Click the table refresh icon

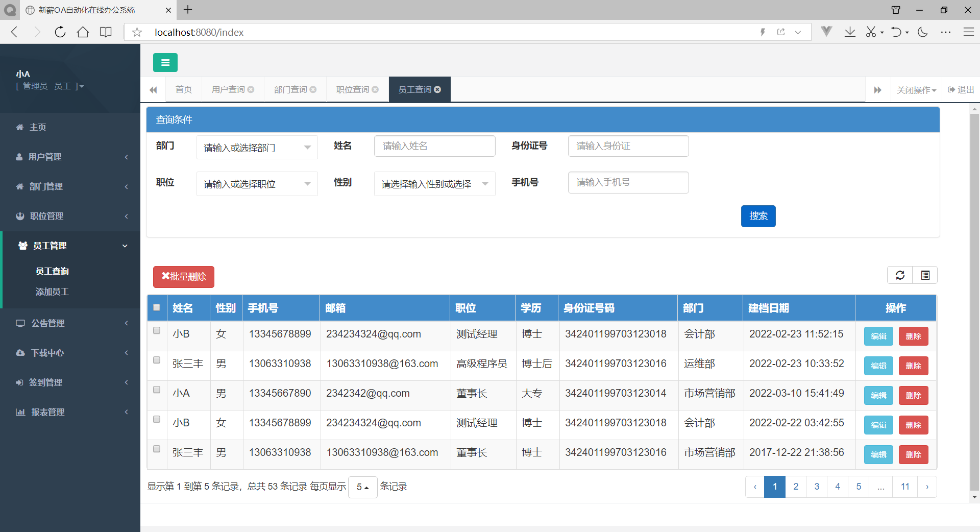pyautogui.click(x=900, y=275)
